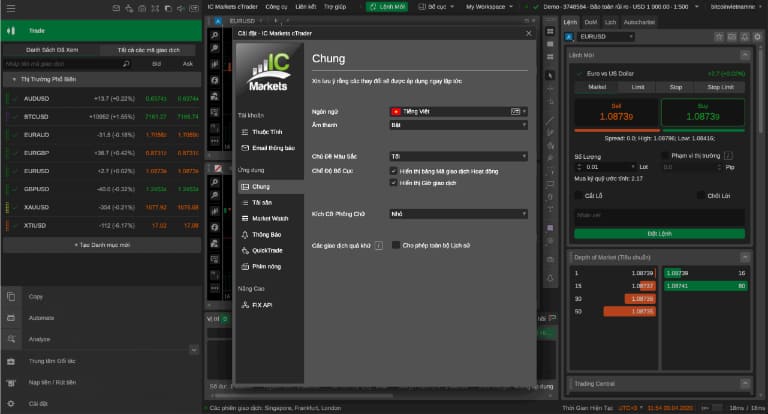The height and width of the screenshot is (414, 768).
Task: Open Cài đặt settings in left sidebar
Action: [38, 403]
